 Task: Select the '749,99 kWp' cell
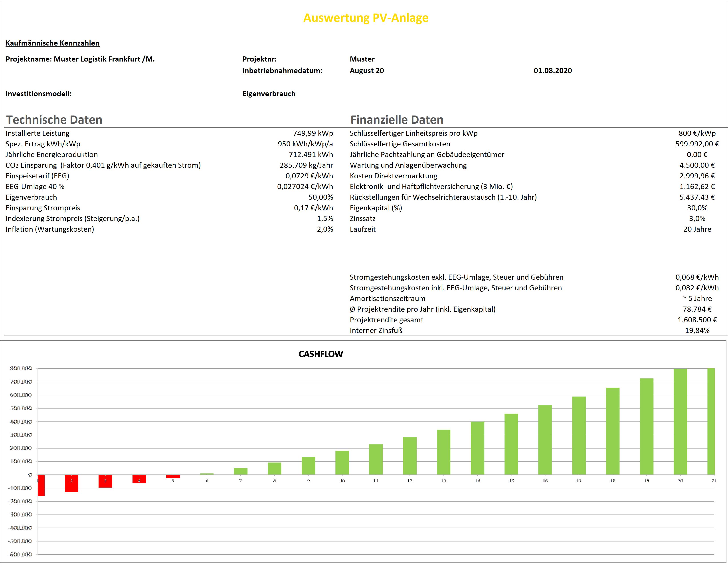point(313,134)
